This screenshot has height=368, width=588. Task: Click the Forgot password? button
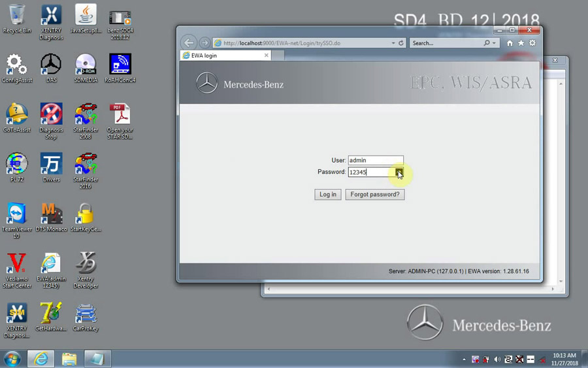click(x=375, y=194)
